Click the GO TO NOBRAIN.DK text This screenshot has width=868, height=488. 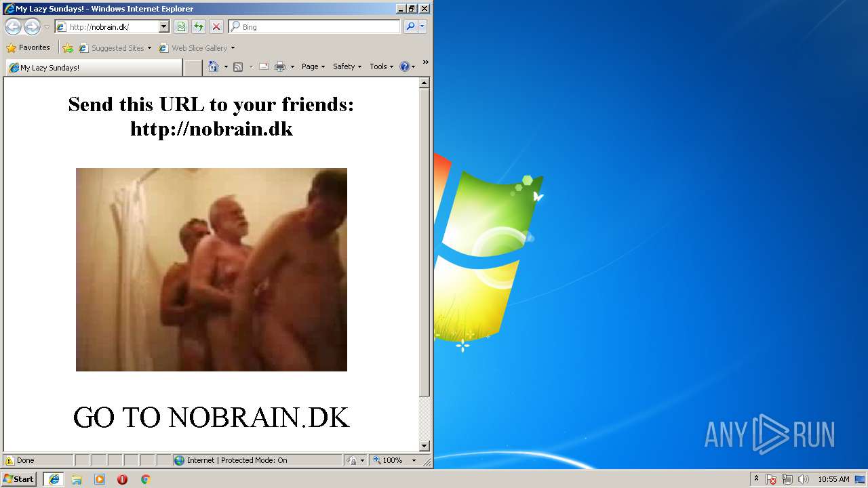coord(212,418)
